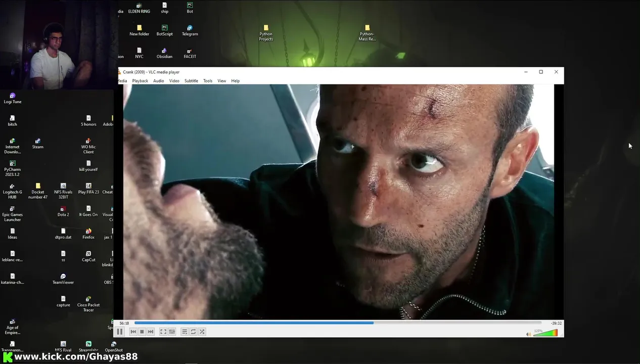Viewport: 640px width, 364px height.
Task: Open the Tools menu
Action: (208, 81)
